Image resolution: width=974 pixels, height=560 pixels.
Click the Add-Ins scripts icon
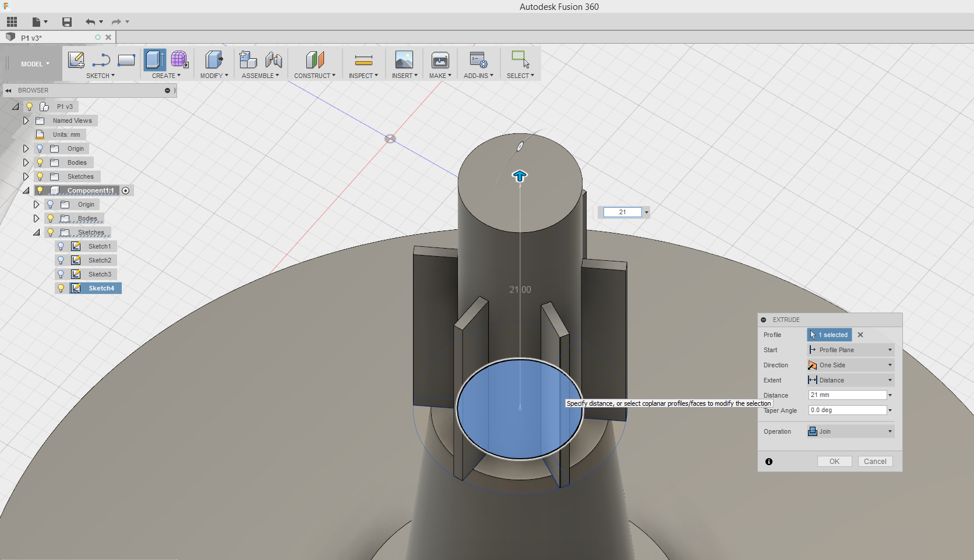[478, 59]
